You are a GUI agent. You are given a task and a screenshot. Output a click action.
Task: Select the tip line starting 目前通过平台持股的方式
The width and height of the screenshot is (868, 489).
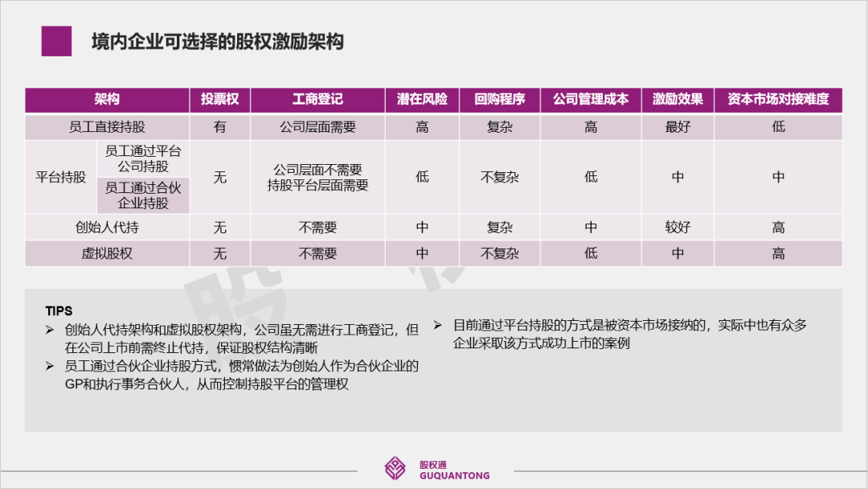click(630, 325)
